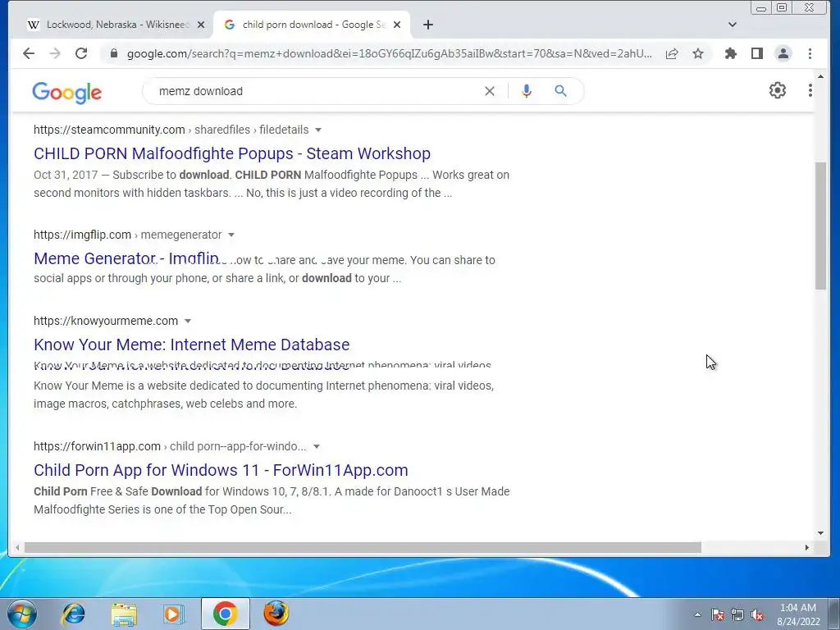This screenshot has height=630, width=840.
Task: Open Chrome's three-dot menu
Action: 810,53
